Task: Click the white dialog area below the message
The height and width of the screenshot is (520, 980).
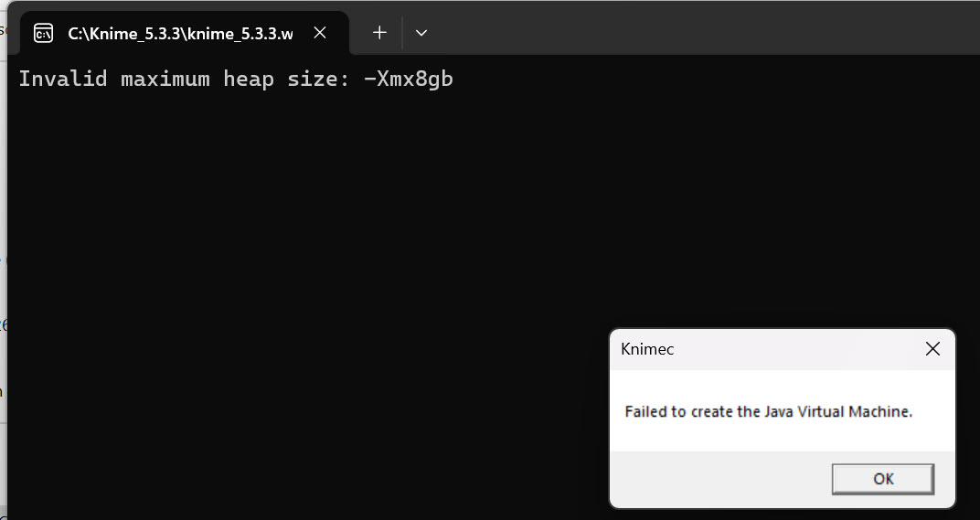Action: 777,436
